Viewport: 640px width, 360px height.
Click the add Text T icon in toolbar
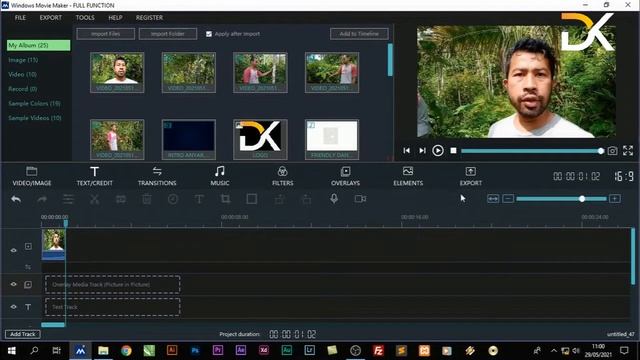pos(199,199)
